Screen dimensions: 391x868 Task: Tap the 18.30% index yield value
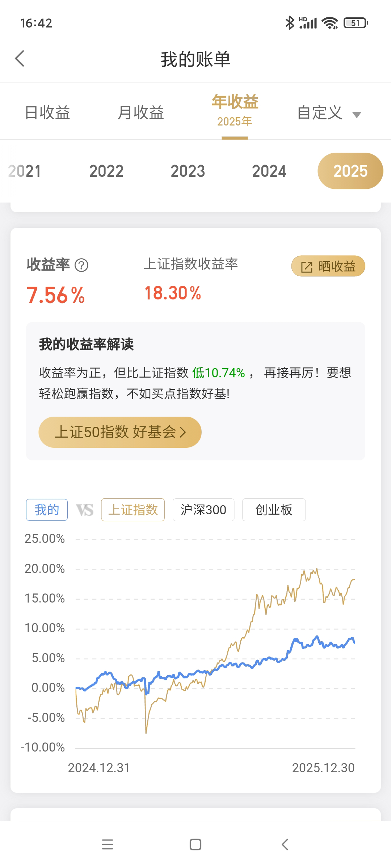point(173,293)
